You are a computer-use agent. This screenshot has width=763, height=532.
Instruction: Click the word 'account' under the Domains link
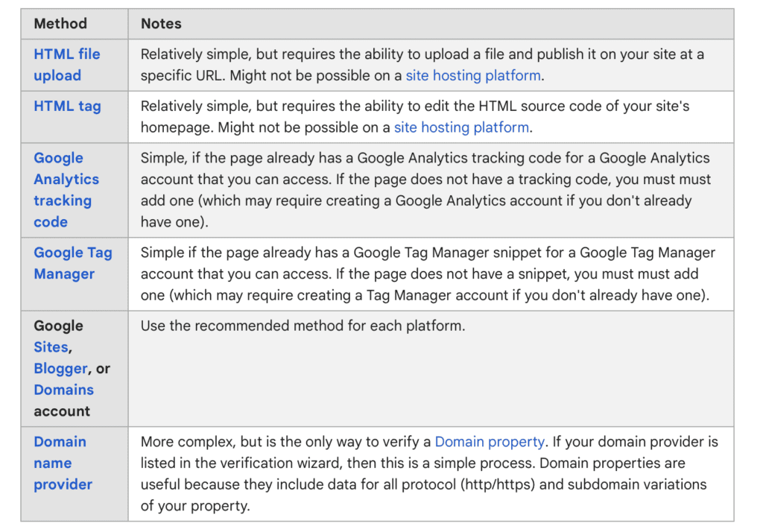click(x=62, y=411)
